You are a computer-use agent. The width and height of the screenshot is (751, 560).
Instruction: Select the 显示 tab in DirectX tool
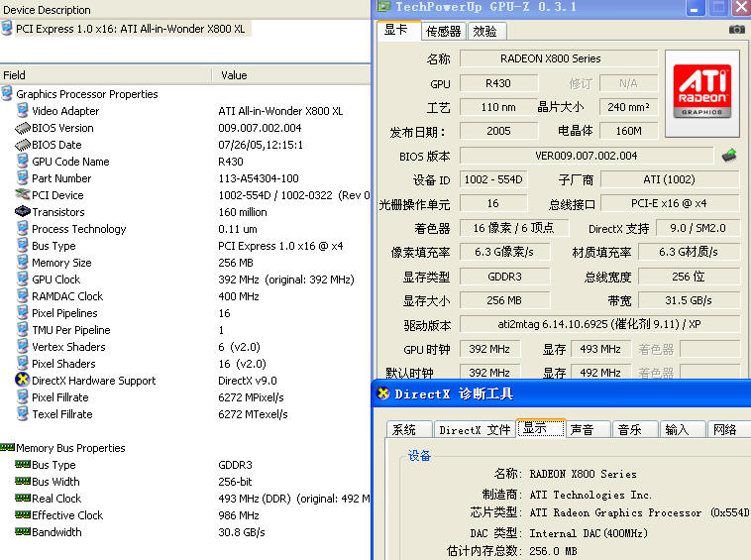(541, 428)
